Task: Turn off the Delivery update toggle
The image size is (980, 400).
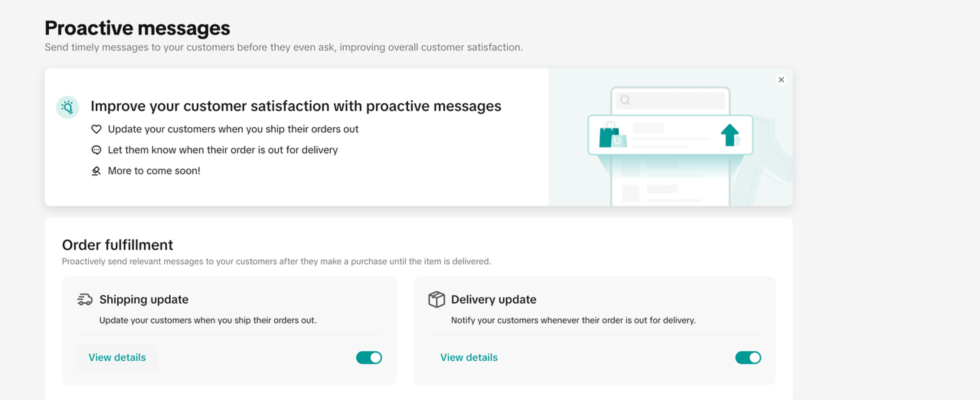Action: (748, 358)
